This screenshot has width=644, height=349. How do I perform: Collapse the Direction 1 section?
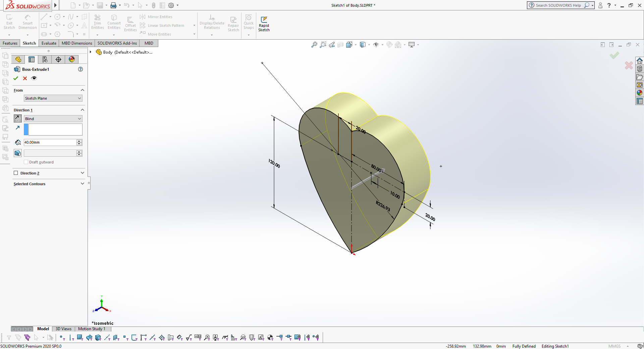pos(83,110)
